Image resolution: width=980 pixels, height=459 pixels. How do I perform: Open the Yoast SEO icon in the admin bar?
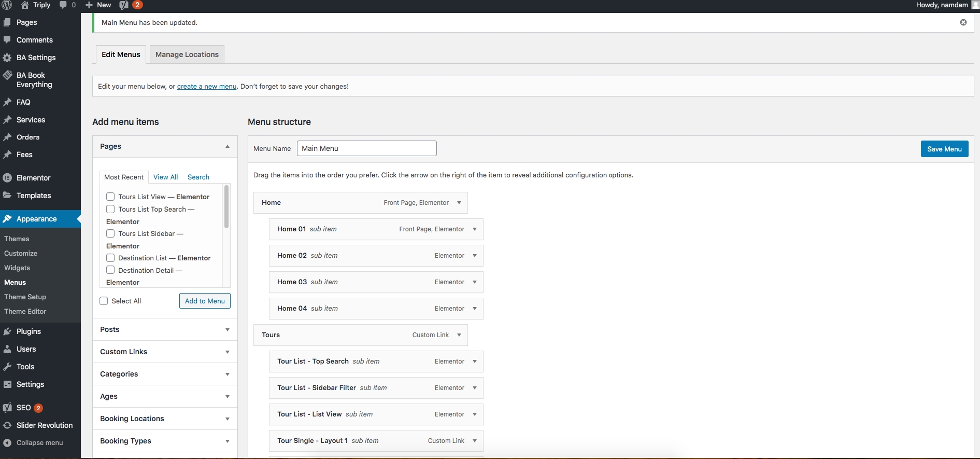[124, 5]
